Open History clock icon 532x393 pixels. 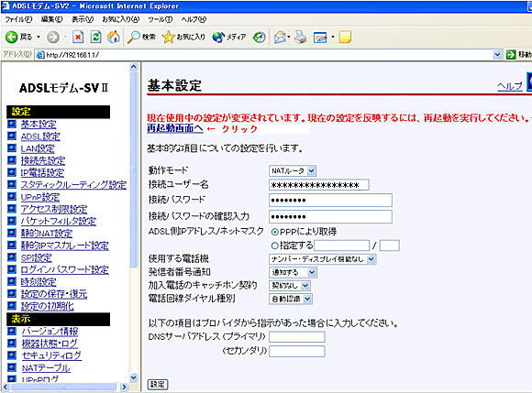tap(260, 37)
